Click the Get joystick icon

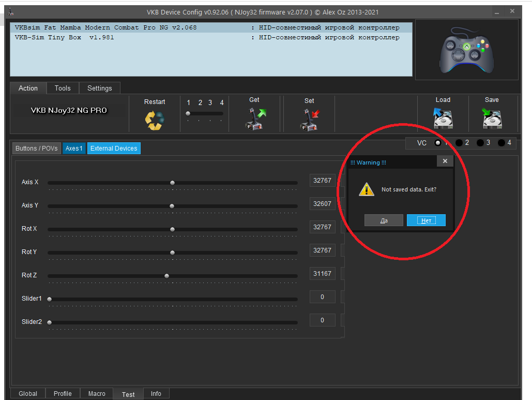pos(255,118)
